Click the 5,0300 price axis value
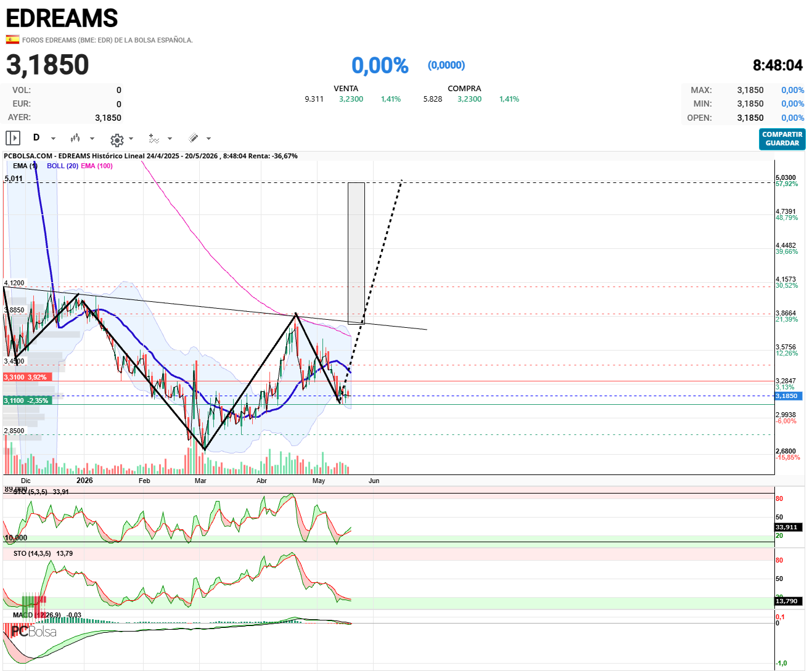The image size is (812, 671). [785, 177]
